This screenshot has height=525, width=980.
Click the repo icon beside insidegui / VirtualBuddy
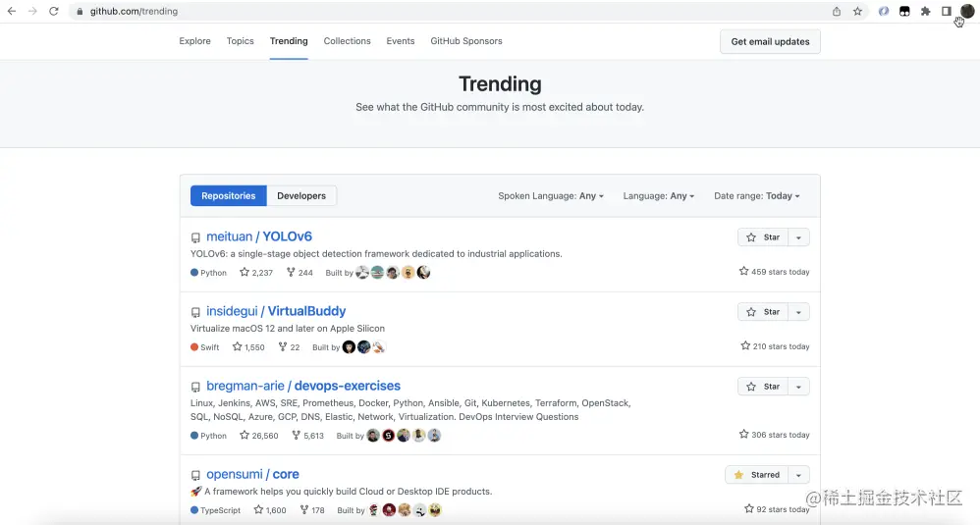point(195,312)
